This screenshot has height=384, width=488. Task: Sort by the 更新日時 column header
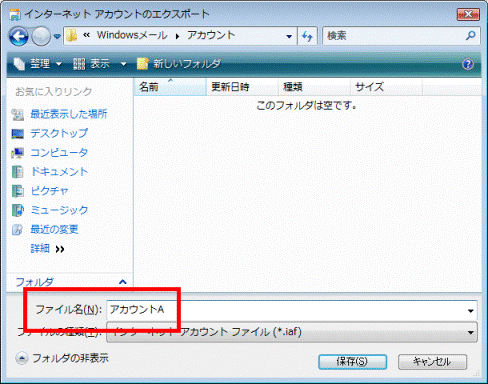(x=242, y=87)
